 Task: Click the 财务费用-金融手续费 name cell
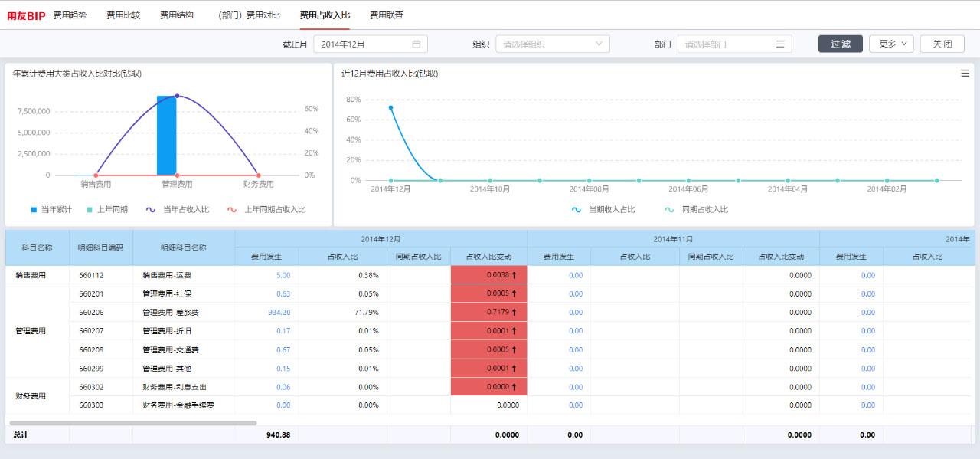coord(184,405)
